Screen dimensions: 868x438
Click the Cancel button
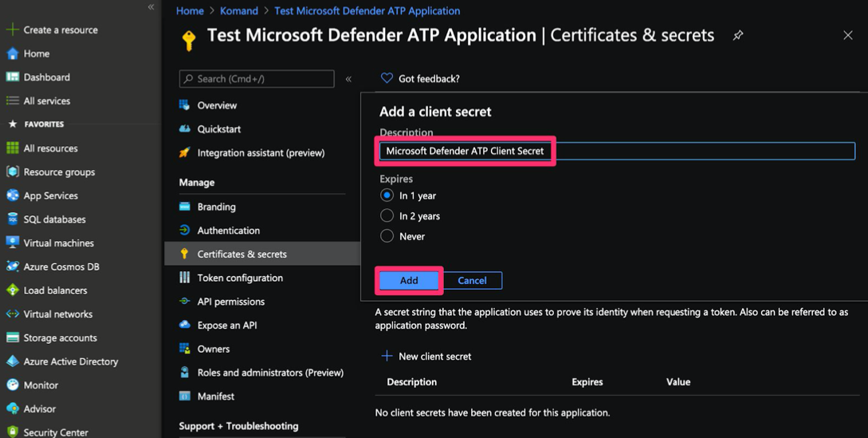(472, 280)
